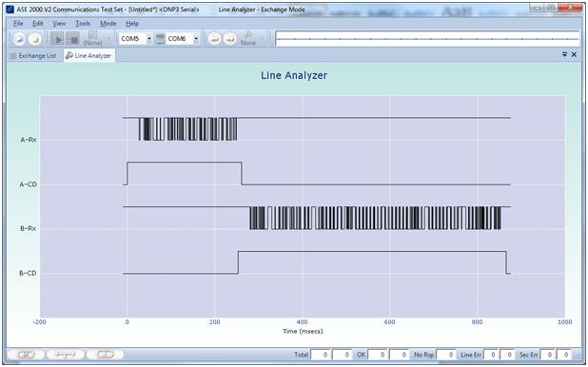
Task: Click the third oval status bar button
Action: (105, 355)
